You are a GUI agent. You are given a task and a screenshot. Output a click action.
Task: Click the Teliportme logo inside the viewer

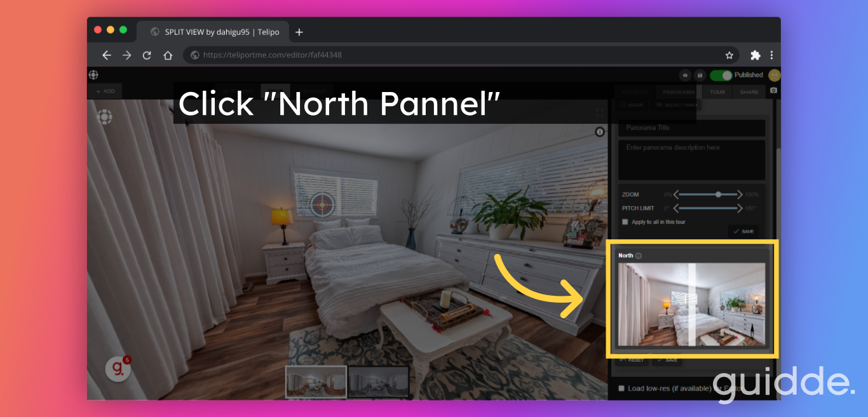pyautogui.click(x=105, y=117)
